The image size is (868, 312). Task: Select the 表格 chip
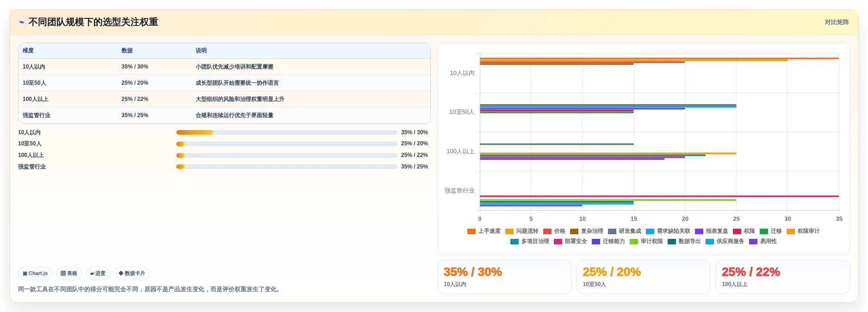point(69,274)
